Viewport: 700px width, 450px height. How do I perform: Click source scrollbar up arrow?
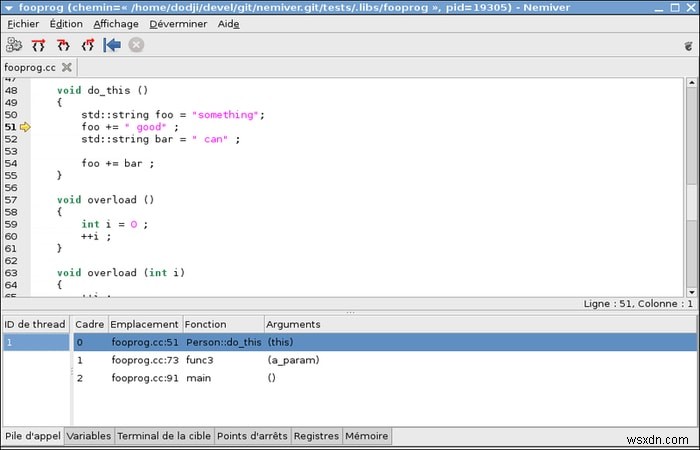coord(692,83)
